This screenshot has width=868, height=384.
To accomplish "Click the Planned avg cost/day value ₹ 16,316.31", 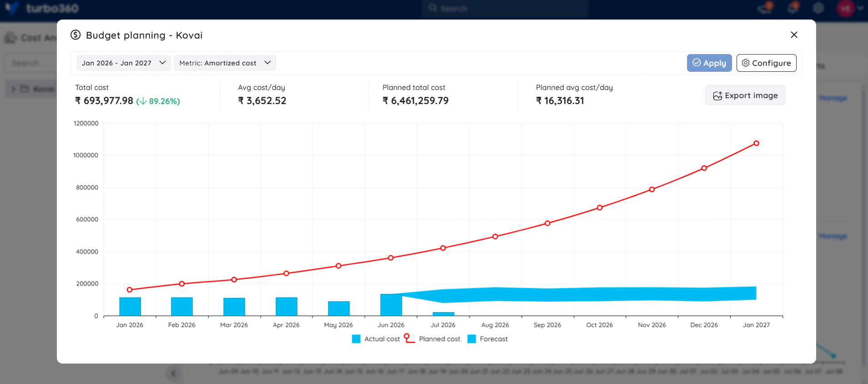I will coord(560,101).
